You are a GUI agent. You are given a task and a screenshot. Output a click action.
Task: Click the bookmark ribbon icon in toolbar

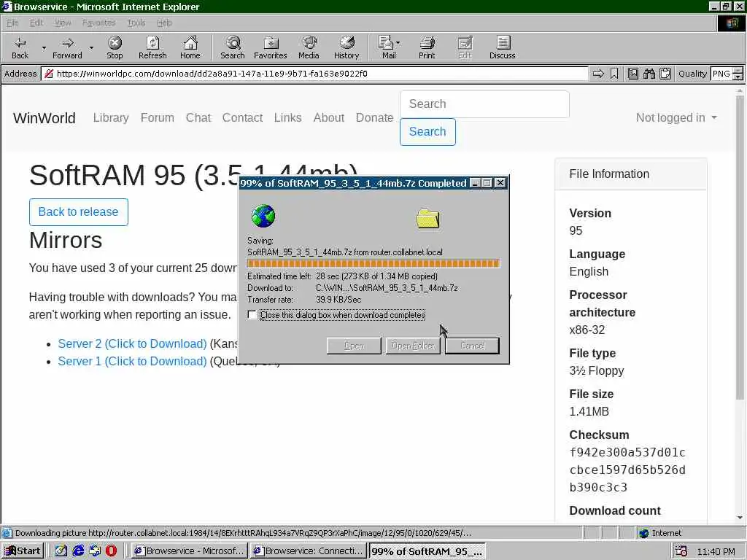tap(614, 74)
